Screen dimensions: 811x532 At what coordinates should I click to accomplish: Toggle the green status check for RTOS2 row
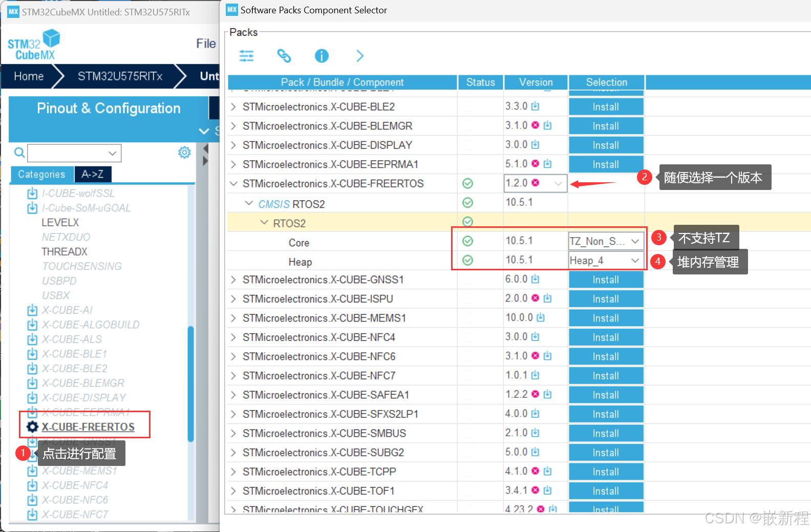click(x=467, y=222)
